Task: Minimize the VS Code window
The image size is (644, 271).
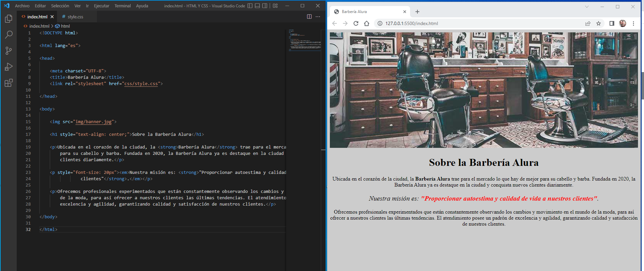Action: tap(287, 6)
